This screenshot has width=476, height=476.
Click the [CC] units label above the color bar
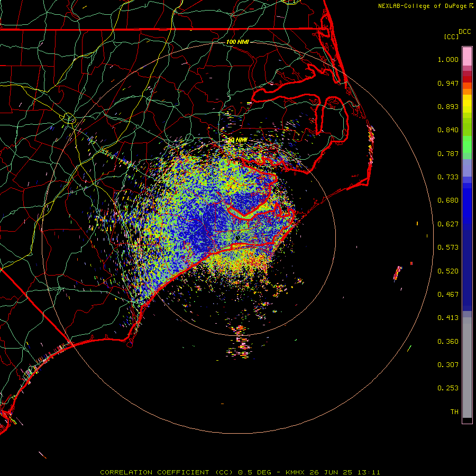(451, 36)
